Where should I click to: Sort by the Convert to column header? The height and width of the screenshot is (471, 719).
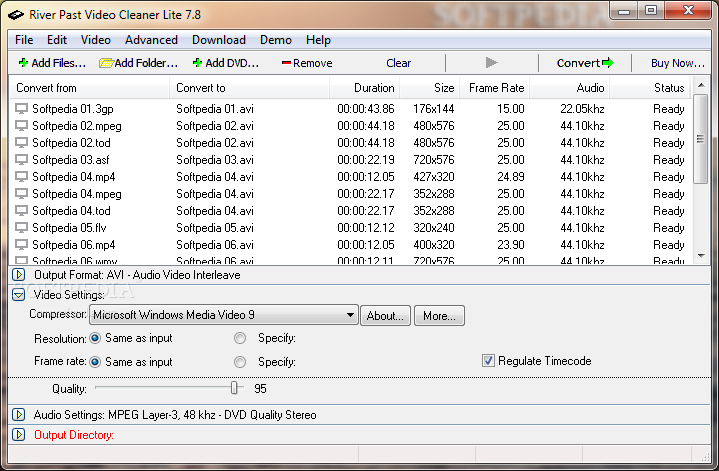click(249, 88)
